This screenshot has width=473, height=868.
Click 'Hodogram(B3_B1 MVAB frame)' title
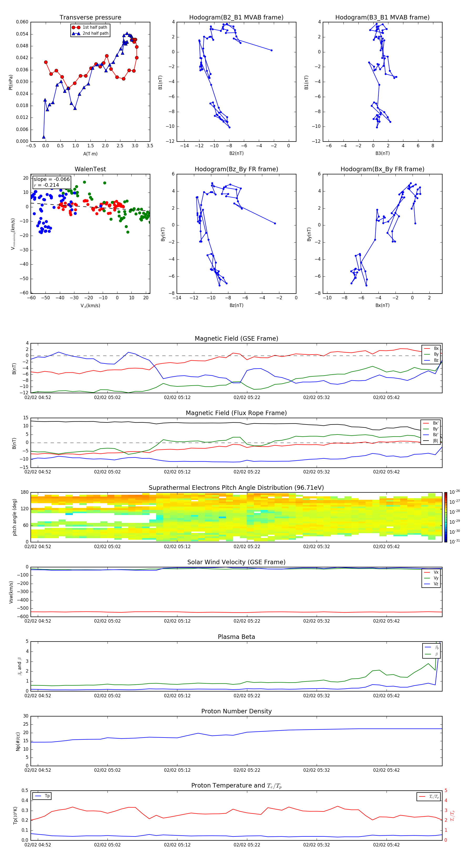pos(382,18)
